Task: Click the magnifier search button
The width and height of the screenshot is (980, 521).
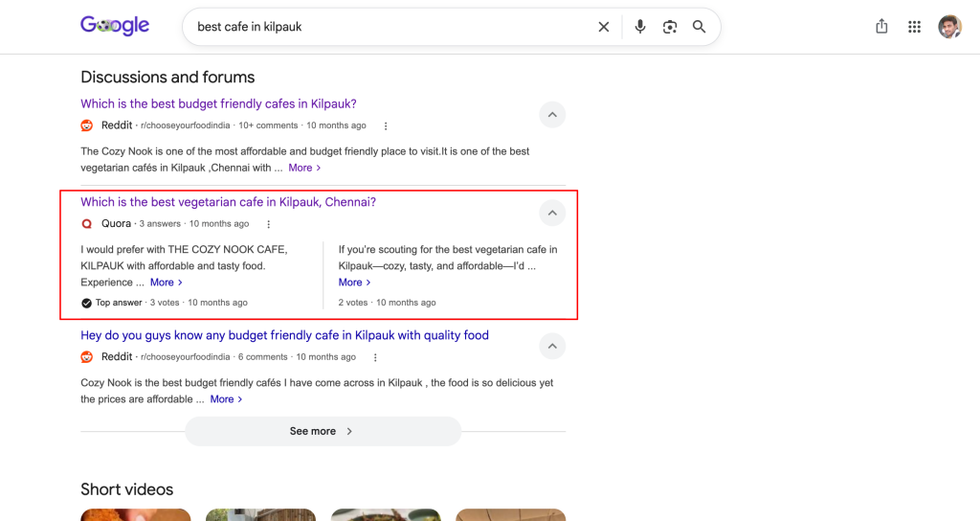Action: [x=700, y=27]
